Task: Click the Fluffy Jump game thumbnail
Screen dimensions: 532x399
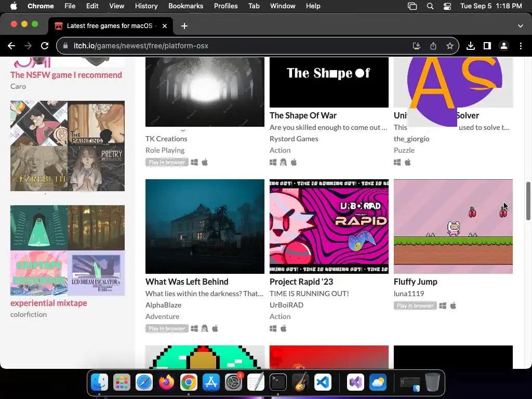Action: 453,227
